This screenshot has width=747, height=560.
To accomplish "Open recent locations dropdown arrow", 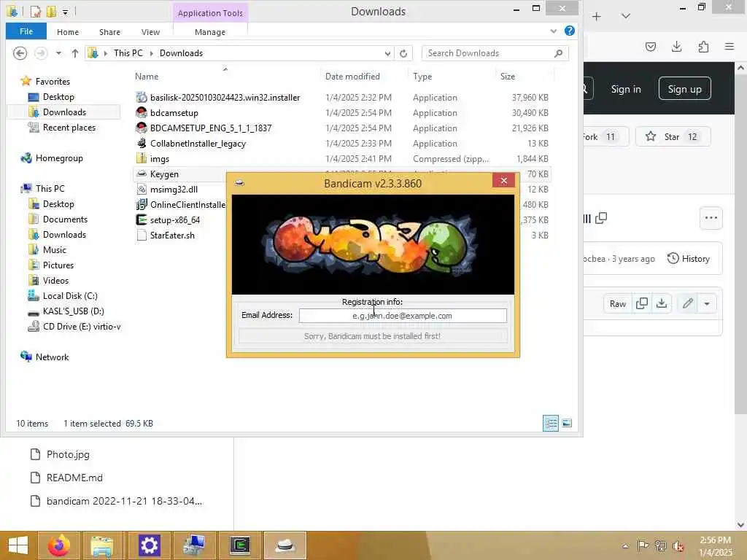I will coord(58,53).
